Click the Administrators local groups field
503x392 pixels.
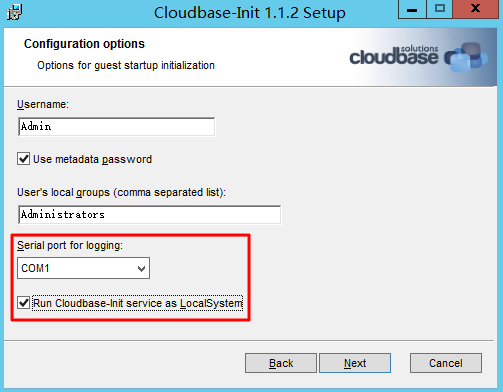[x=149, y=215]
